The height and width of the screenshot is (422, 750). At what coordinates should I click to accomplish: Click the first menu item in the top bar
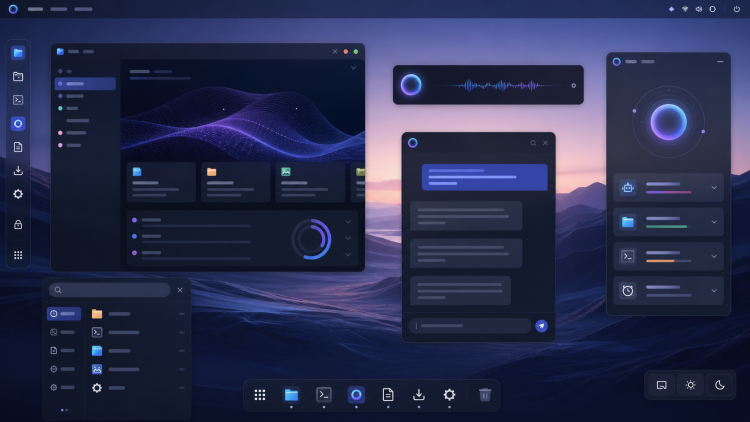click(x=35, y=9)
